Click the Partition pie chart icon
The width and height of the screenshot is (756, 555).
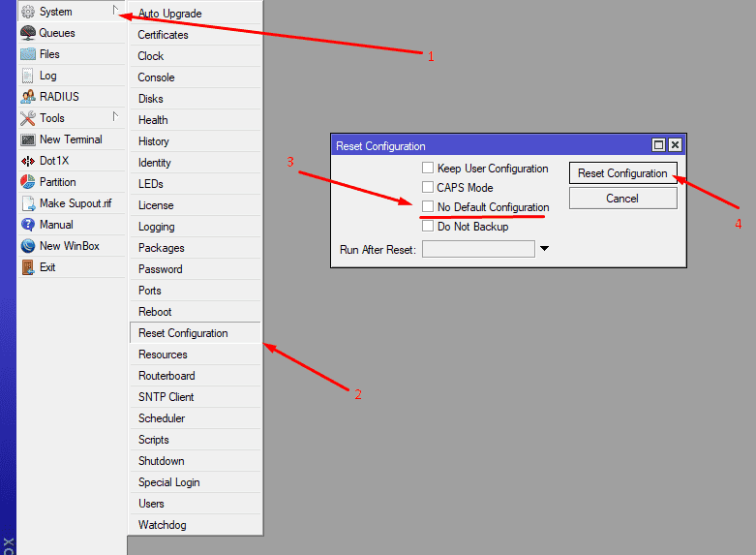tap(28, 182)
